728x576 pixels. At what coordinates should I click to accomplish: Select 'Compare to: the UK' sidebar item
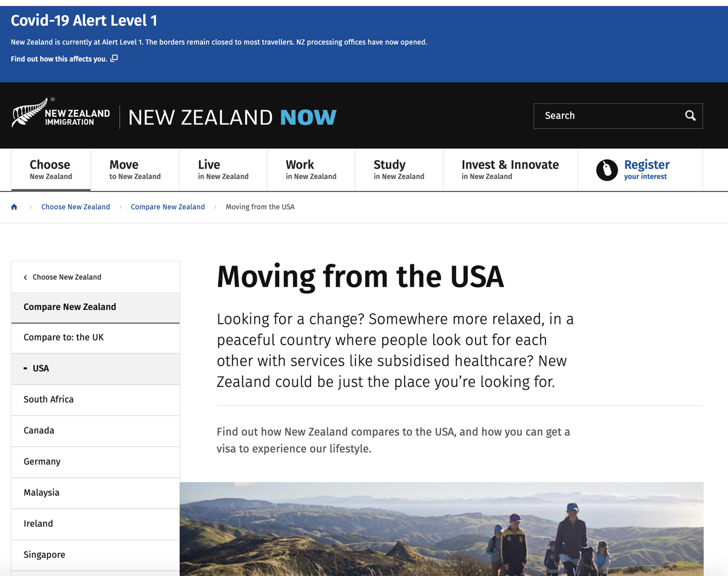click(x=95, y=338)
